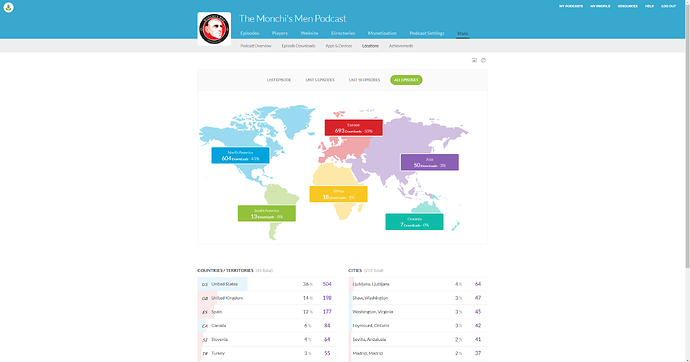Open the Apps & Devices sub-tab
The image size is (690, 362).
pos(338,46)
